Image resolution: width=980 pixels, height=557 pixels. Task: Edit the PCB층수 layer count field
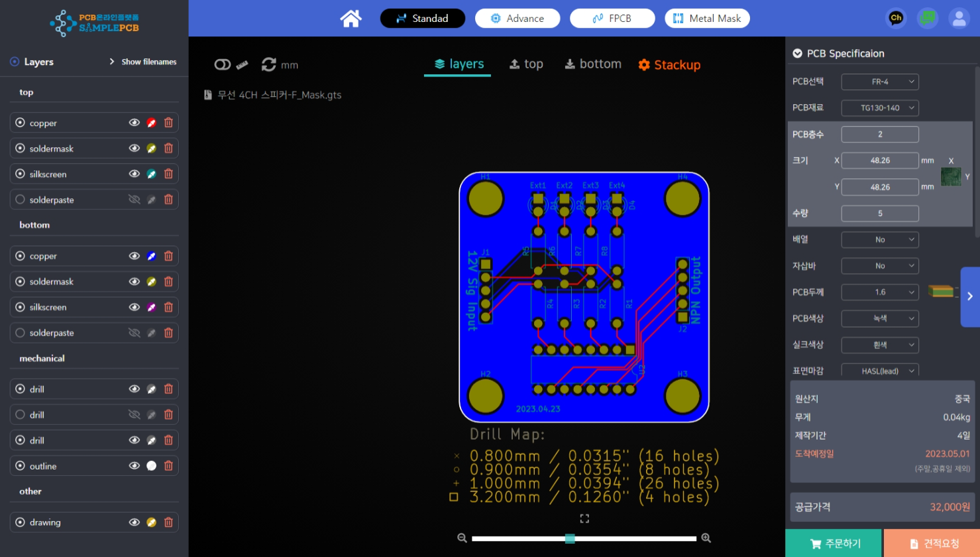coord(880,134)
